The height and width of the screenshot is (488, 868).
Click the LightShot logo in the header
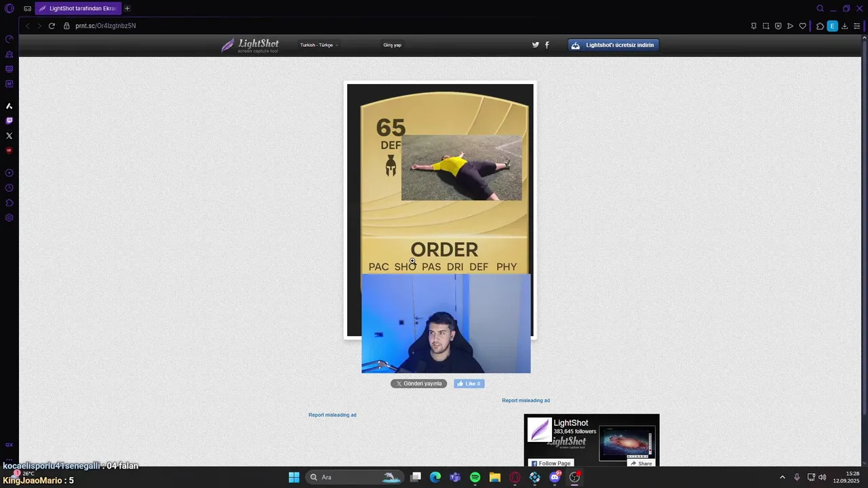tap(250, 45)
